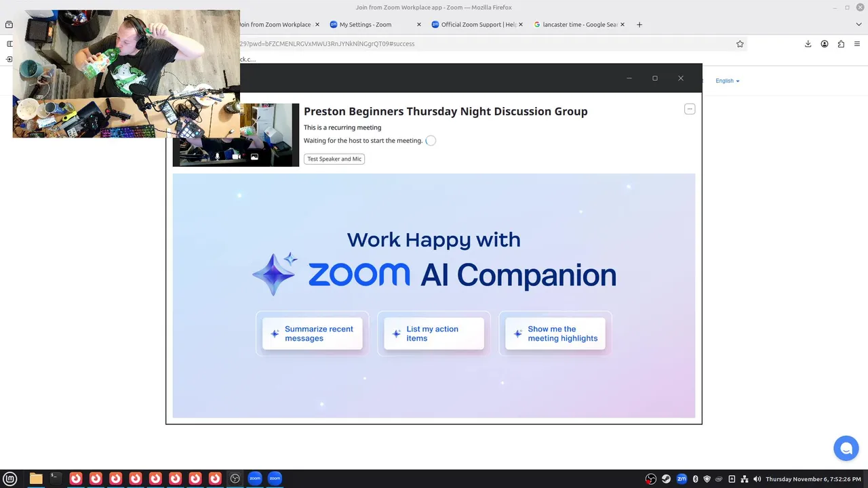Open the volume speaker tray icon
The width and height of the screenshot is (868, 488).
pos(757,479)
